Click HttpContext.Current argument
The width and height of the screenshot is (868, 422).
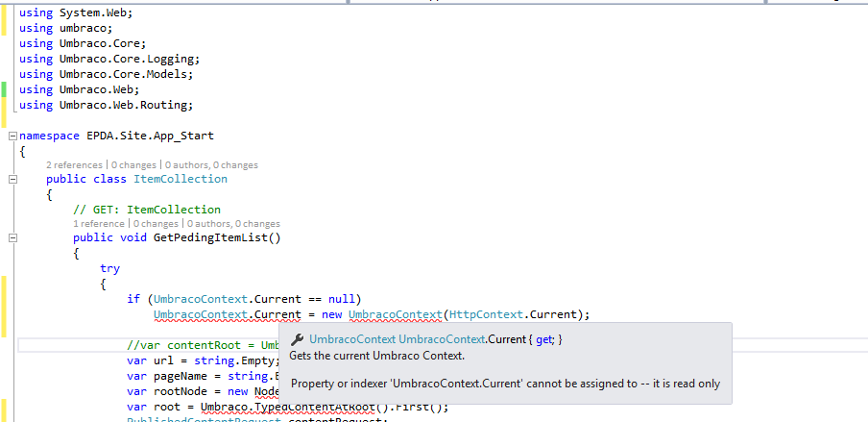point(513,315)
